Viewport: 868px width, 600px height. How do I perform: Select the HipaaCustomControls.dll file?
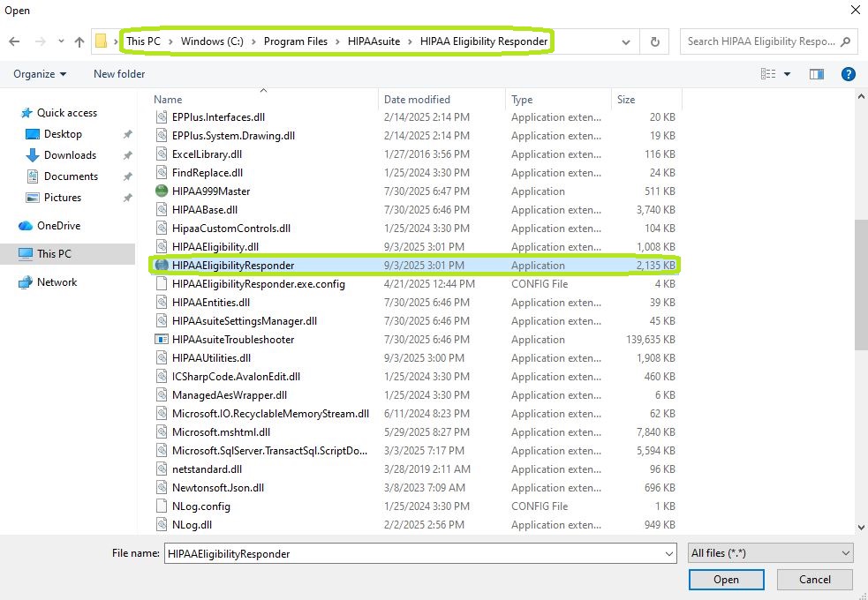coord(230,229)
